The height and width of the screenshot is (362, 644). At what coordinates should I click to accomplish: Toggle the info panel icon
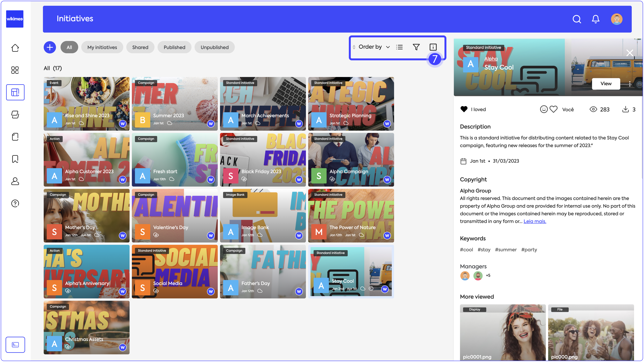[433, 47]
